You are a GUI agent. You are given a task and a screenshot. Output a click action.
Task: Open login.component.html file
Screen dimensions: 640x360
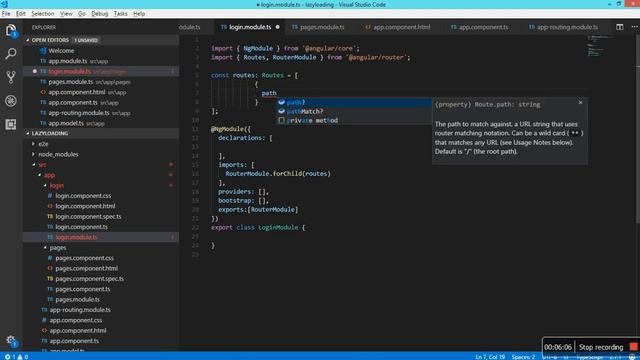85,206
